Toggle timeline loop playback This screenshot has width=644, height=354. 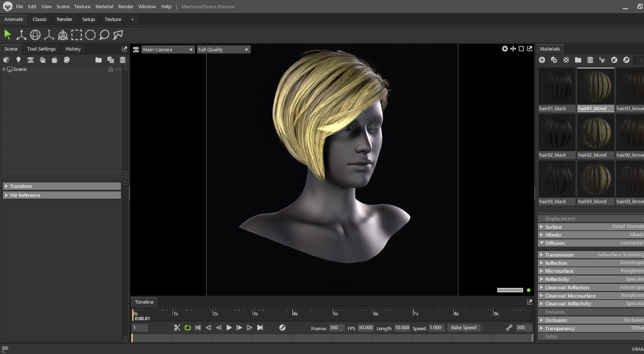[188, 328]
